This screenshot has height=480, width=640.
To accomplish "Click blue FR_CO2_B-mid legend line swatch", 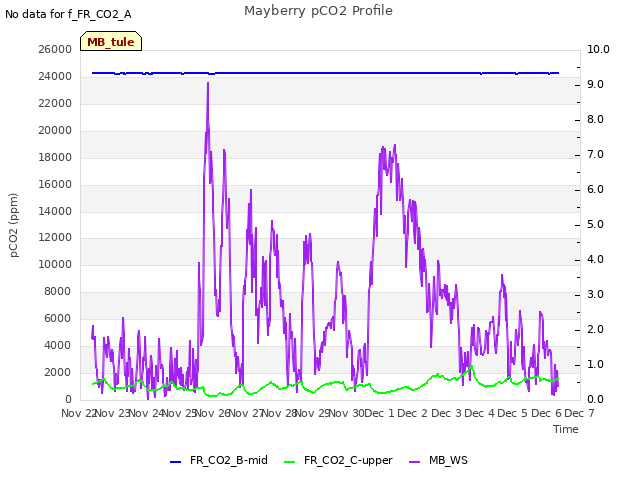I will click(175, 462).
